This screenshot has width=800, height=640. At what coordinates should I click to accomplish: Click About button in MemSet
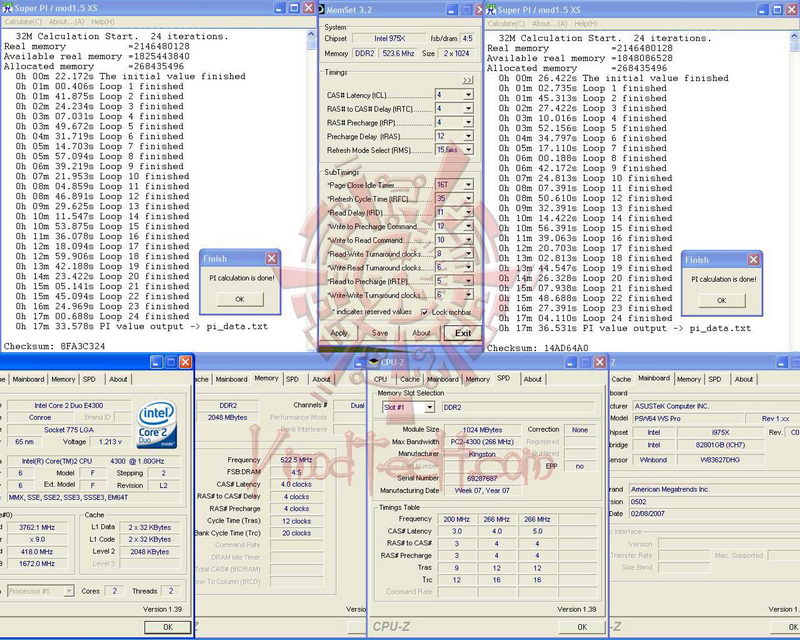(x=421, y=333)
